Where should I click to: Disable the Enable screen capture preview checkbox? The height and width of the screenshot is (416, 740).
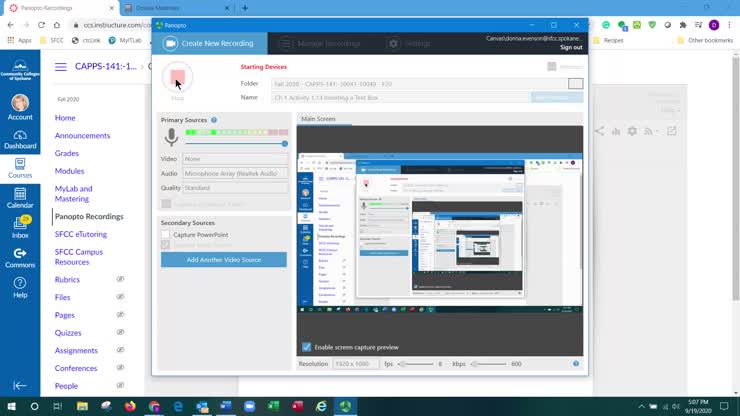click(x=306, y=347)
